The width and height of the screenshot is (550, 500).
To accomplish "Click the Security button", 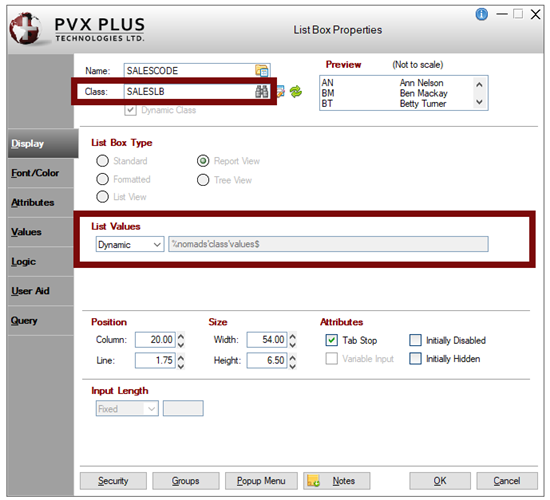I will [x=113, y=481].
